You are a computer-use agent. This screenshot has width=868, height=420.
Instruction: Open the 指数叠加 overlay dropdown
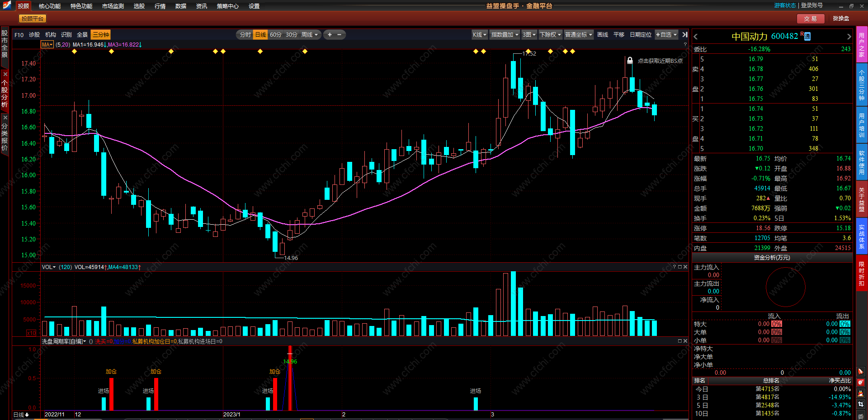coord(505,35)
